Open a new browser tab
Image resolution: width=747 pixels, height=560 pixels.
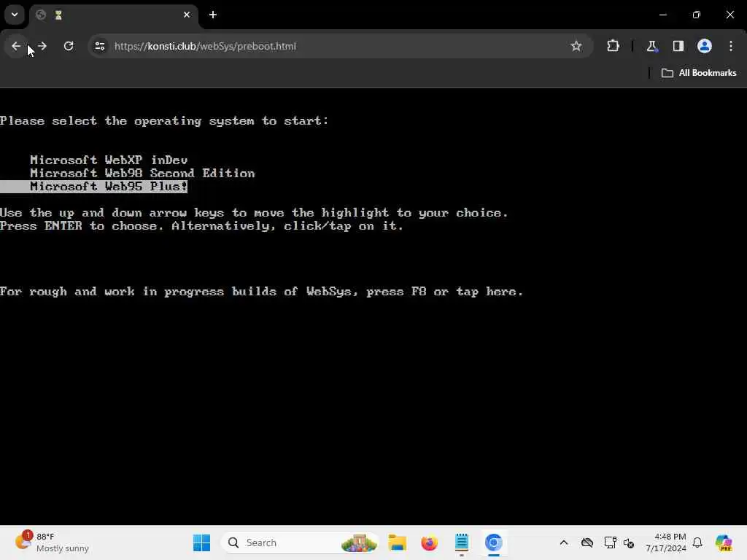coord(213,15)
